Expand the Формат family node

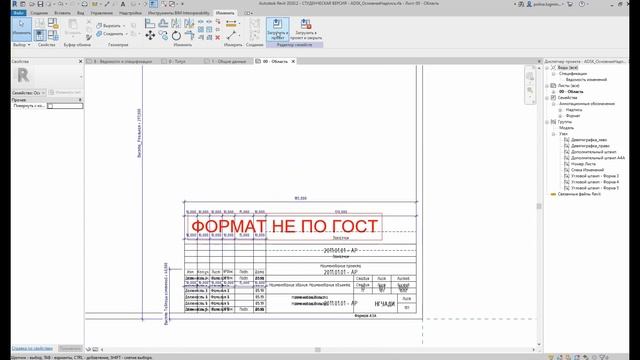(560, 116)
